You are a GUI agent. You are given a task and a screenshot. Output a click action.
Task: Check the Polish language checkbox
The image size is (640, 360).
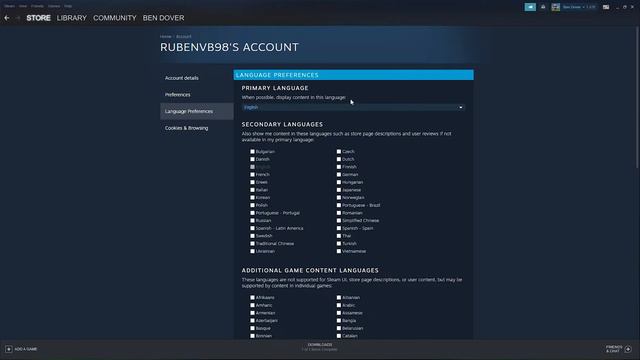pos(252,205)
